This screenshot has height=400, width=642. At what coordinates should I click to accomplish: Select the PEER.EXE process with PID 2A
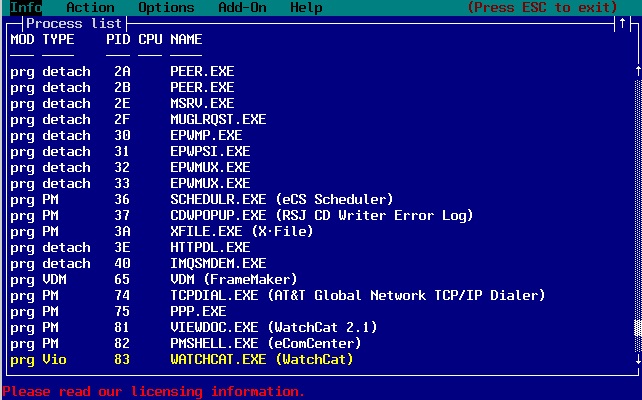(x=122, y=71)
